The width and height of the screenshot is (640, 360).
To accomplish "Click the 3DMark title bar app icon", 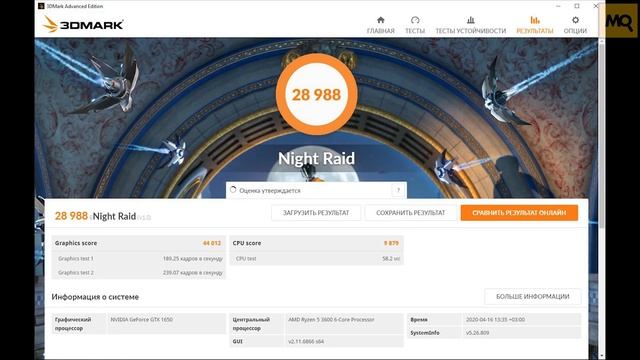I will click(x=41, y=6).
